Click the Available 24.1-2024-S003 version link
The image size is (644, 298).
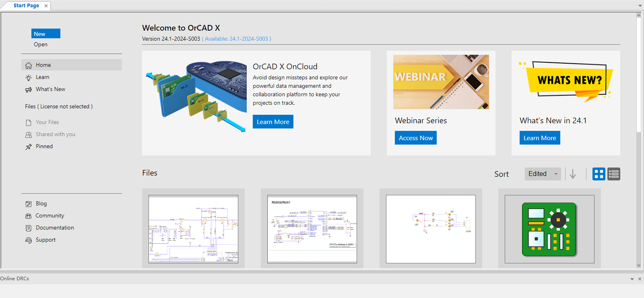(x=236, y=39)
